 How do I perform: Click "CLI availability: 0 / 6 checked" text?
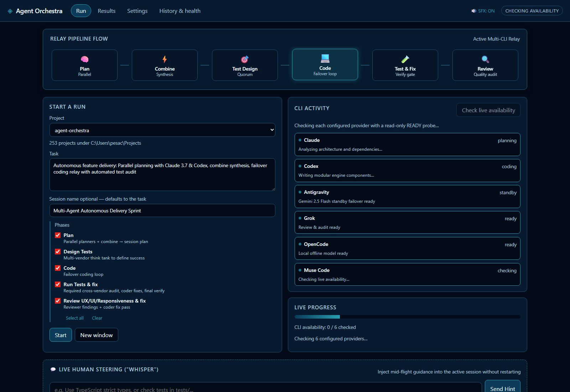click(x=325, y=327)
